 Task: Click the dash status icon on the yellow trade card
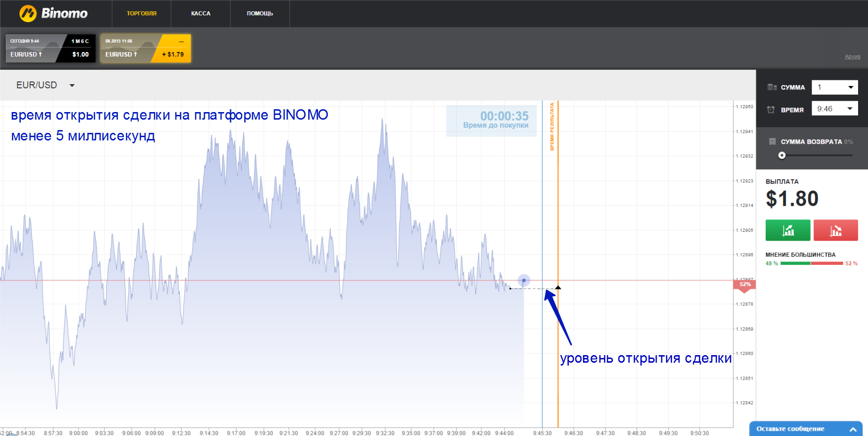click(181, 41)
